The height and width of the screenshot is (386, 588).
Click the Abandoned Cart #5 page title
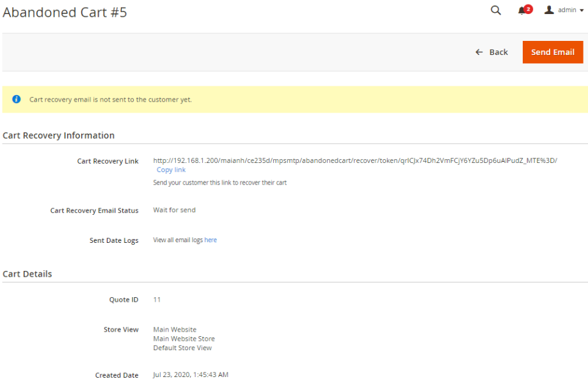click(x=65, y=12)
